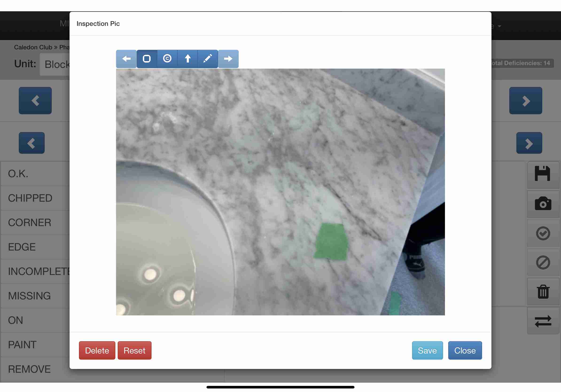Select the PAINT option in the list
561x392 pixels.
coord(35,345)
